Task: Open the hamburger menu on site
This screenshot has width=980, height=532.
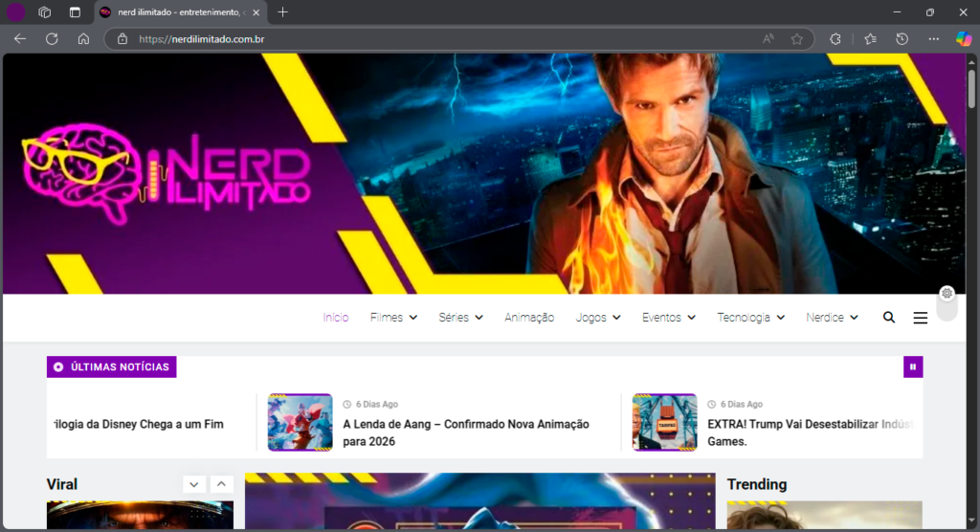Action: click(921, 318)
